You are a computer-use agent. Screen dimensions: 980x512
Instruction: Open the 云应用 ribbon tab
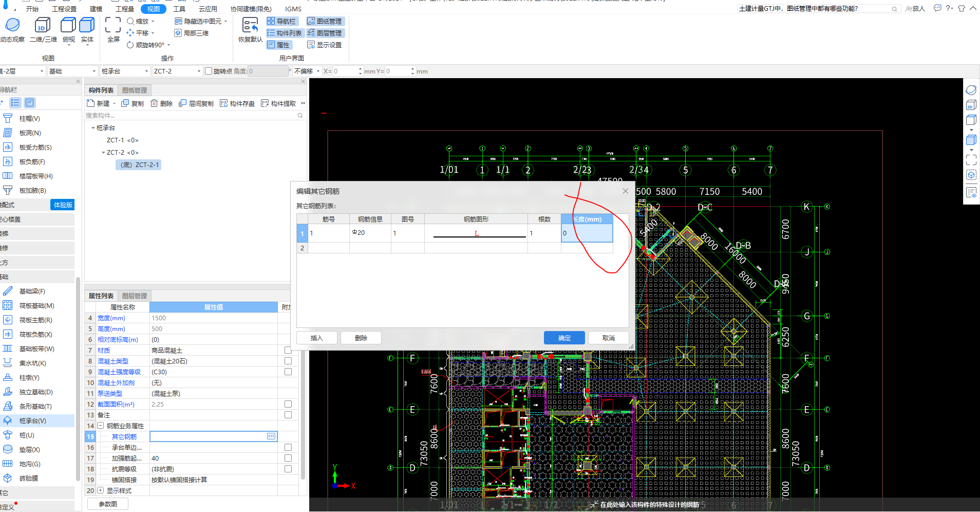point(208,9)
